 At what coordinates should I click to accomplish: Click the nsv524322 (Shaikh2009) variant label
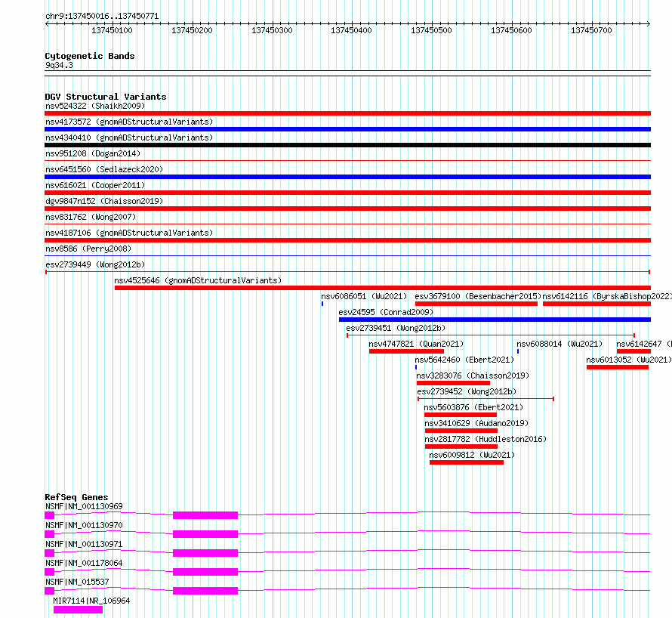coord(95,106)
